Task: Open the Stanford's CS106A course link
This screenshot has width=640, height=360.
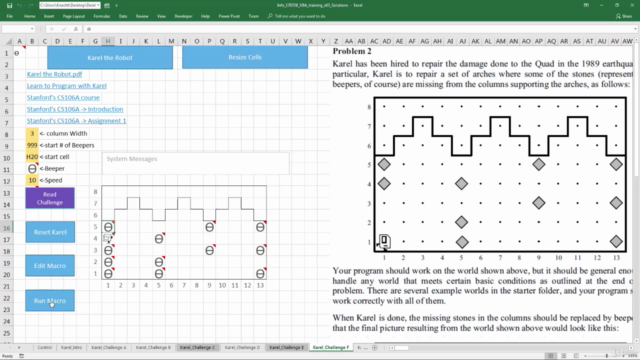Action: [63, 98]
